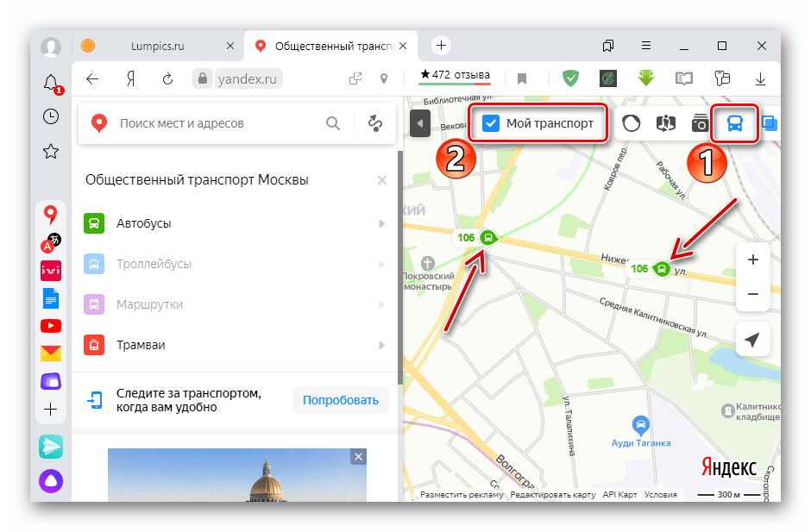The height and width of the screenshot is (532, 811).
Task: Toggle the Мой транспорт checkbox
Action: point(491,123)
